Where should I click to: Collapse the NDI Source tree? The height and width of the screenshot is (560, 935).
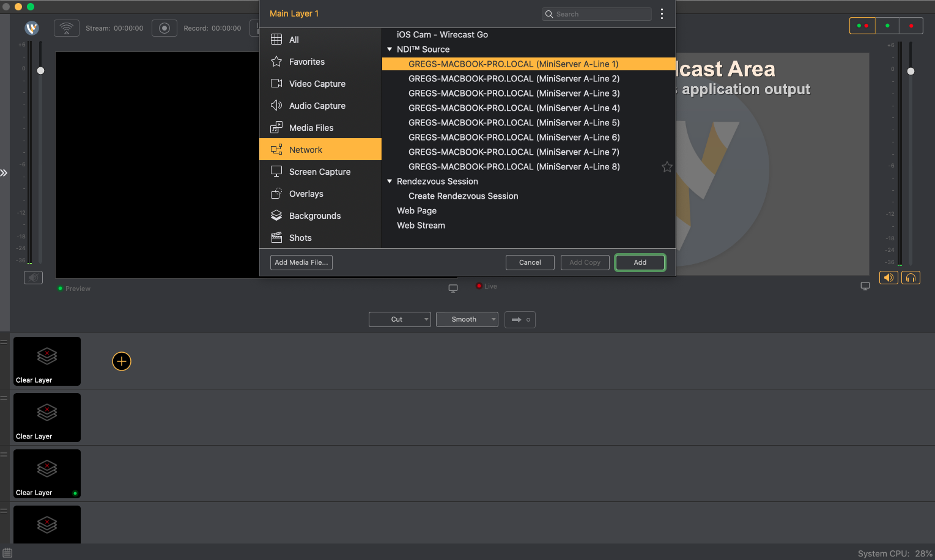(x=390, y=49)
